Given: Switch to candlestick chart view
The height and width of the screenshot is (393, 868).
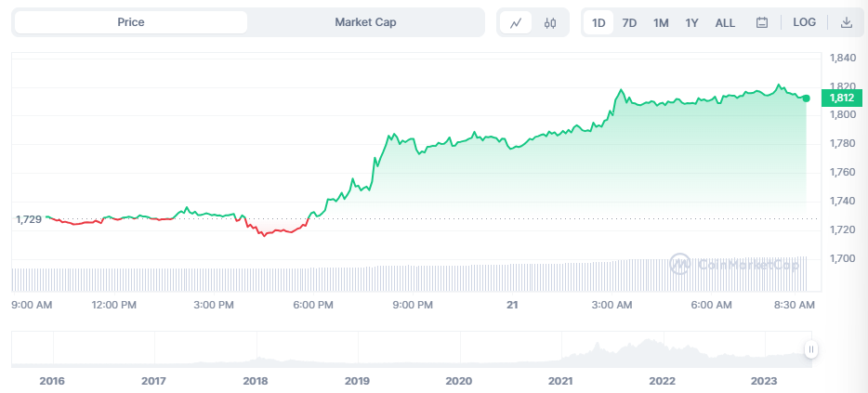Looking at the screenshot, I should 550,22.
